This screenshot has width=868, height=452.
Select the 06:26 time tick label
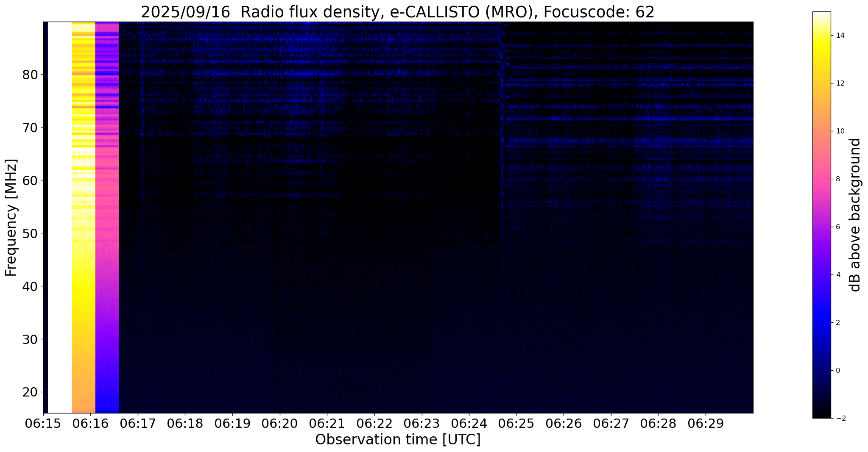(564, 424)
